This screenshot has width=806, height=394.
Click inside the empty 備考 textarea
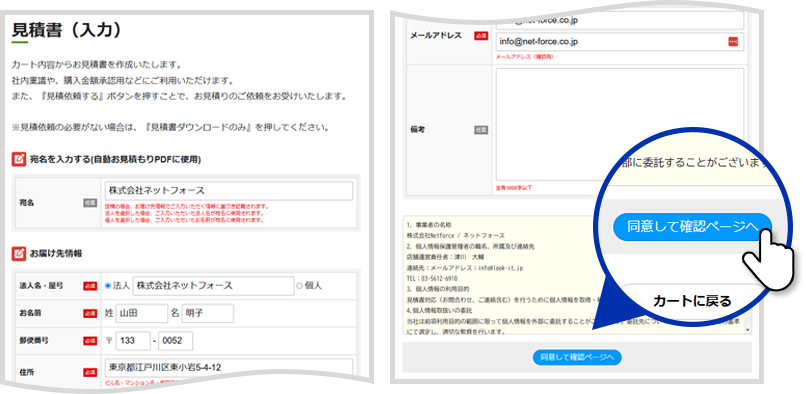(620, 125)
